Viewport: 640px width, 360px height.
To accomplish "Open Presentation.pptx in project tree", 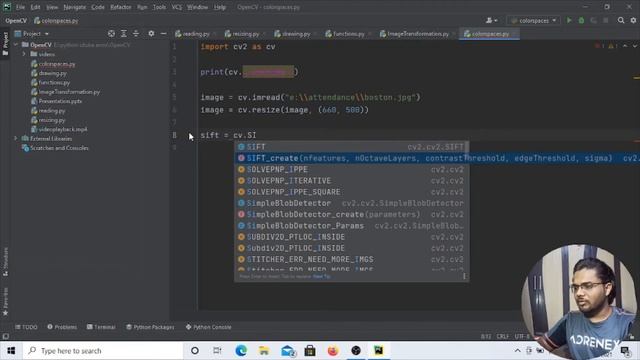I will coord(60,101).
